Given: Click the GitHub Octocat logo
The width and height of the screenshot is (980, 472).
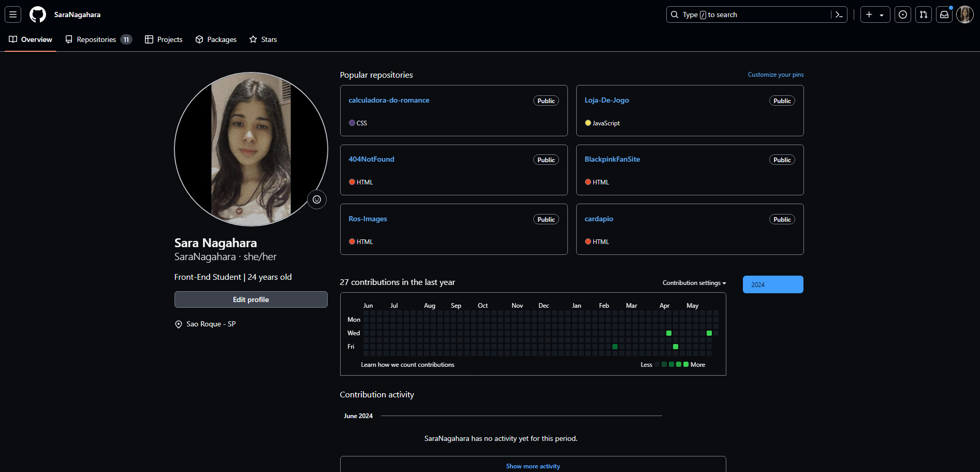Looking at the screenshot, I should coord(38,15).
